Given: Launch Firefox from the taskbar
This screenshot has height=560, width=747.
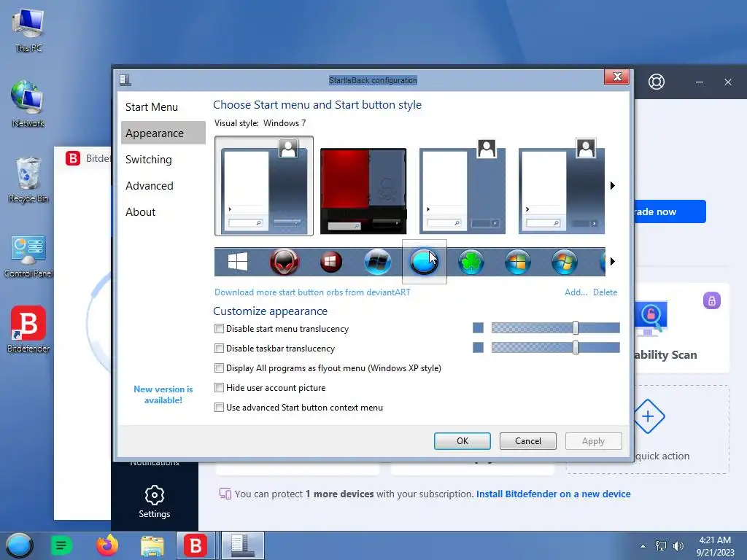Looking at the screenshot, I should coord(107,545).
